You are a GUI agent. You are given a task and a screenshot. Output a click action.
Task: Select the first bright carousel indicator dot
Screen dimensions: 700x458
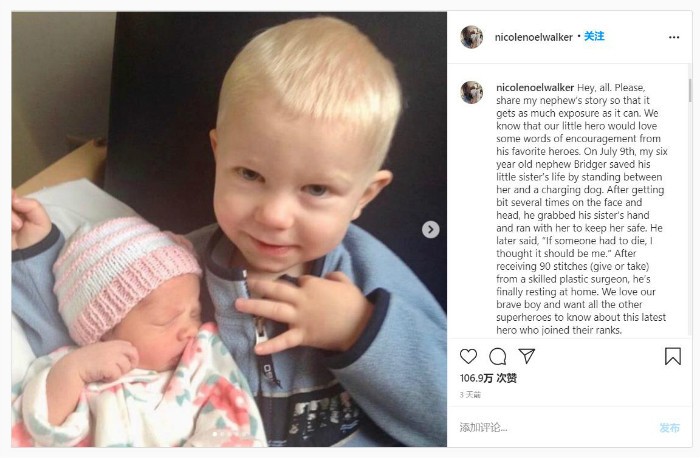click(x=215, y=433)
